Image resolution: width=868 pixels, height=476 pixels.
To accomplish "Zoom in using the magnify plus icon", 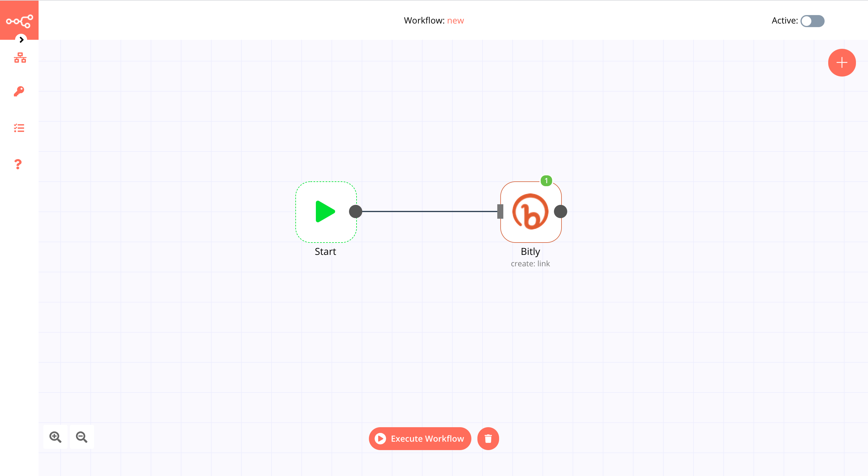I will pos(56,437).
